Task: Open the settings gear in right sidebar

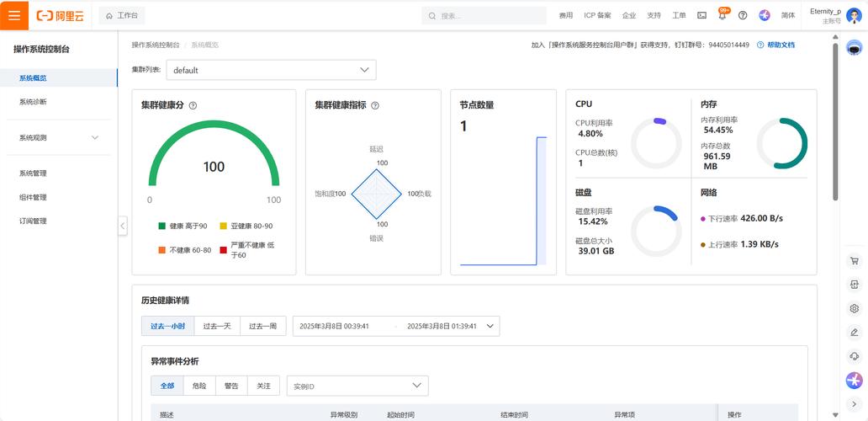Action: [x=855, y=309]
